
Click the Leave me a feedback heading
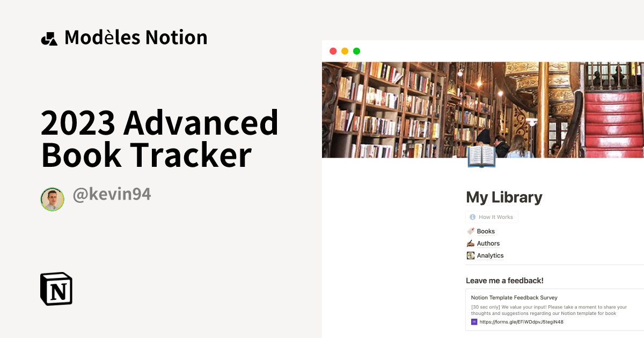point(504,280)
